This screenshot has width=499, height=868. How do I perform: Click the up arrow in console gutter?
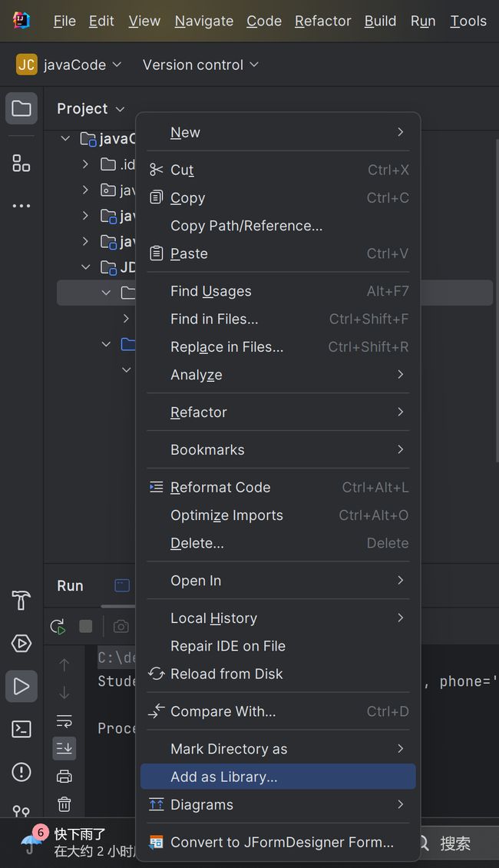click(64, 664)
